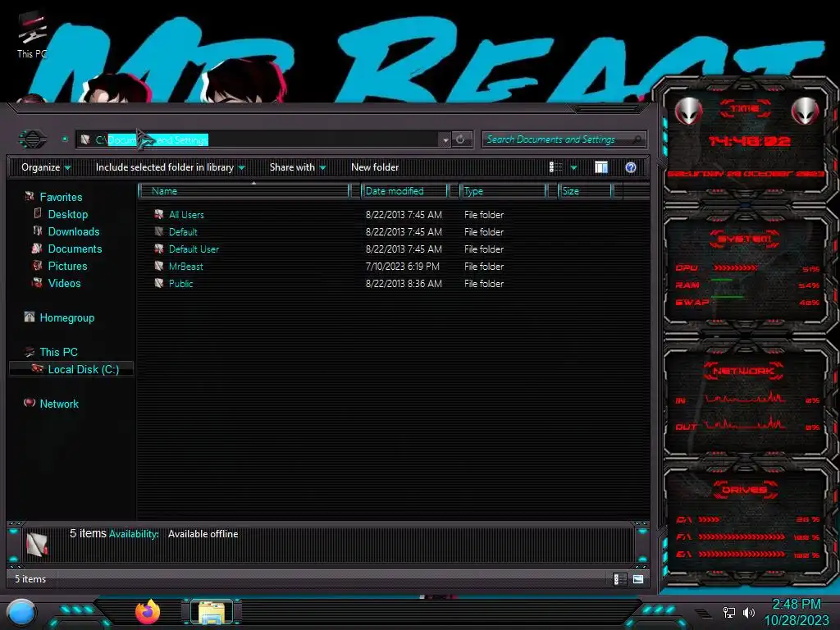Switch to large icons view in status bar
The height and width of the screenshot is (630, 840).
click(x=638, y=579)
